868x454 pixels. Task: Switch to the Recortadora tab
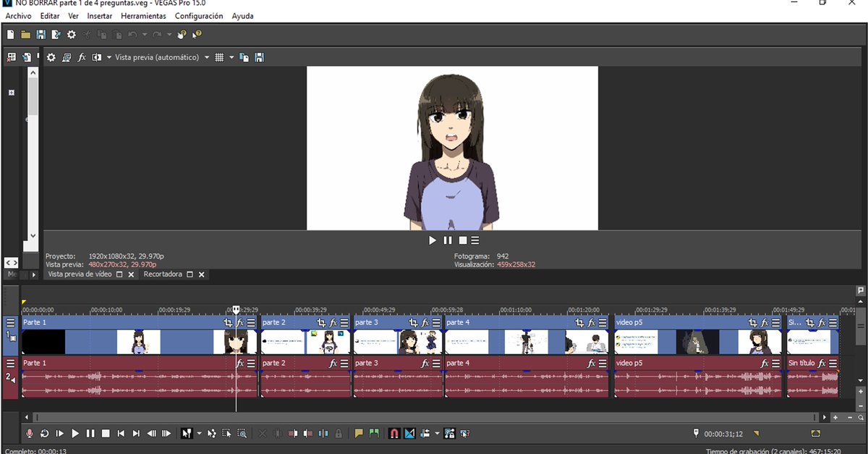click(x=162, y=274)
